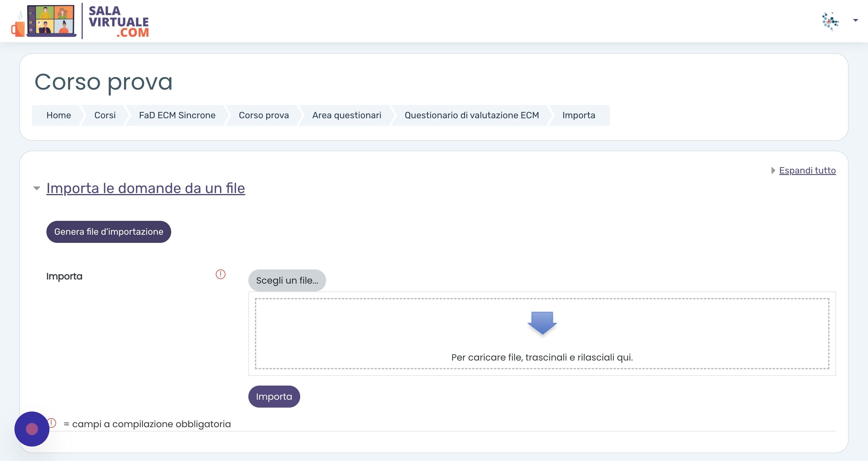This screenshot has height=461, width=868.
Task: Click Genera file d'importazione button
Action: click(x=108, y=232)
